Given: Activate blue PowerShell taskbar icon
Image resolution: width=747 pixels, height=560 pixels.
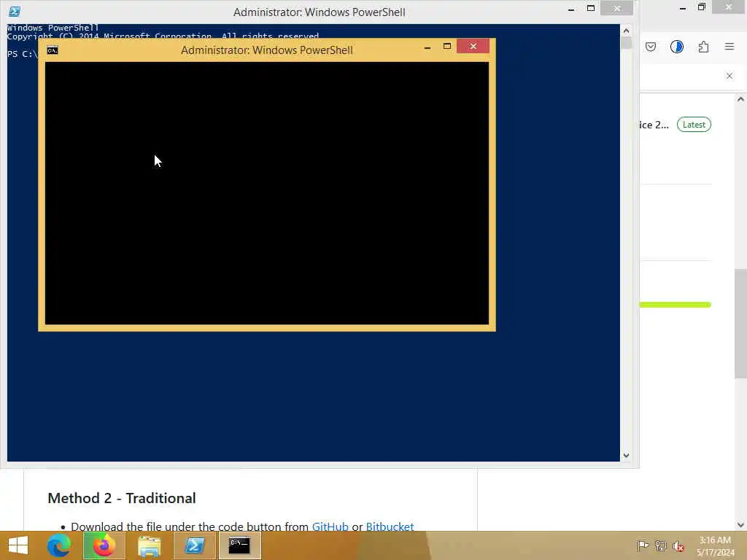Looking at the screenshot, I should pyautogui.click(x=195, y=545).
